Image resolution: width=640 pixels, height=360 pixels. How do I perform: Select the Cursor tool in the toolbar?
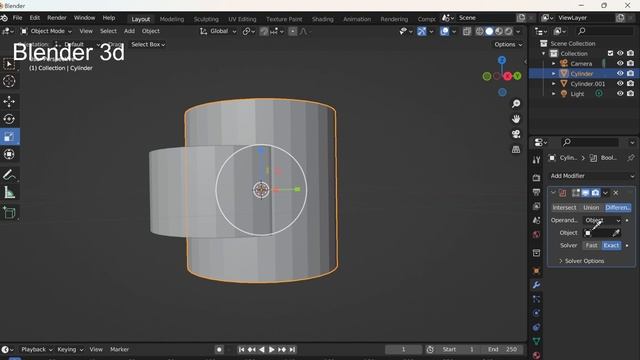9,81
